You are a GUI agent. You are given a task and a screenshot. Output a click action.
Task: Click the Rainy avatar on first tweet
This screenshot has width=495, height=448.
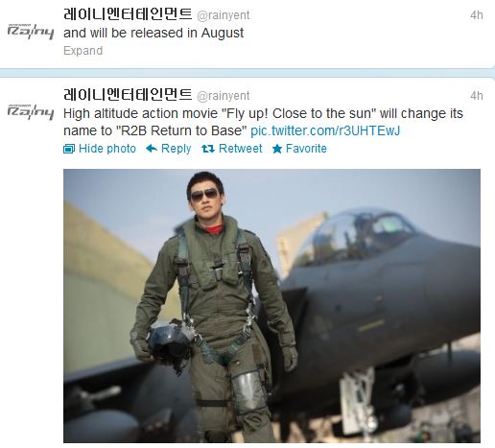31,32
